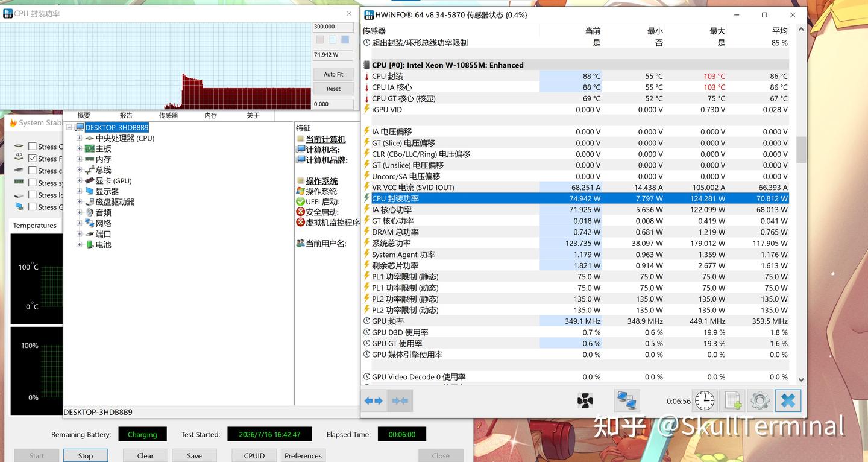Click the CPU chip icon in the tree
The image size is (868, 462).
(x=89, y=138)
